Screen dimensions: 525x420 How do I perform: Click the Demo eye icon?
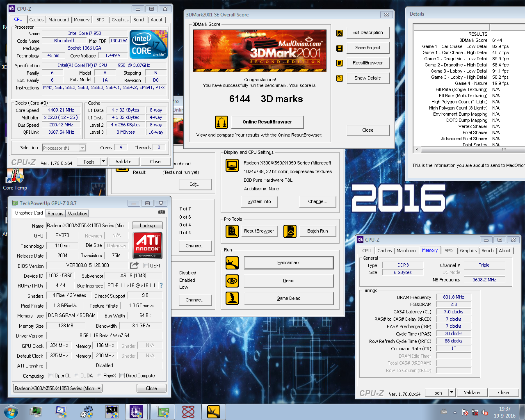(232, 281)
